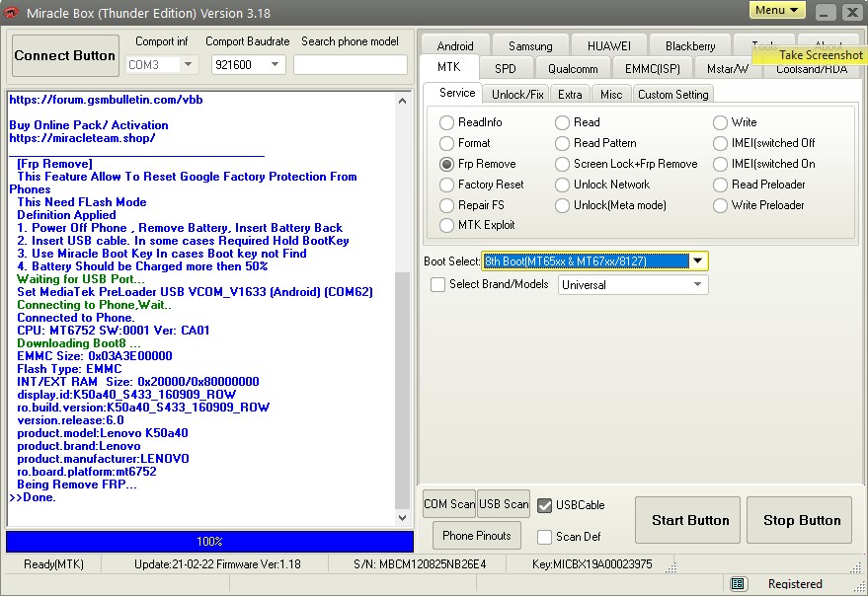Click the Stop Button
This screenshot has width=868, height=596.
pyautogui.click(x=799, y=520)
